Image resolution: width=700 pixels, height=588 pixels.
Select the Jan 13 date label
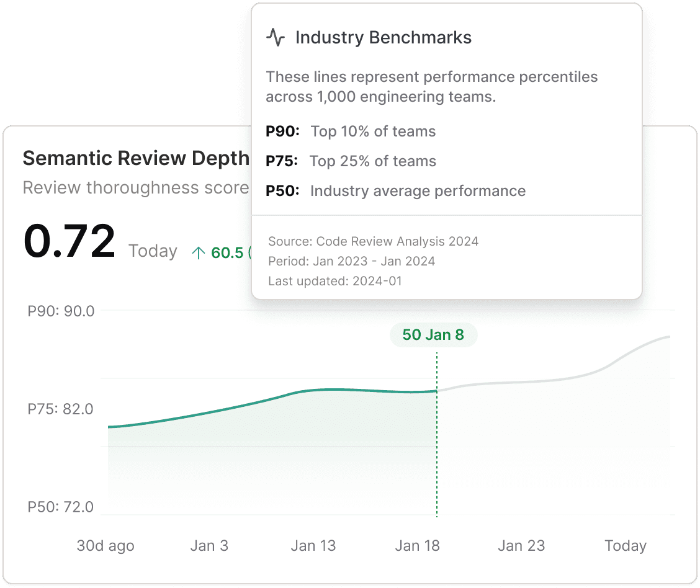(x=314, y=545)
